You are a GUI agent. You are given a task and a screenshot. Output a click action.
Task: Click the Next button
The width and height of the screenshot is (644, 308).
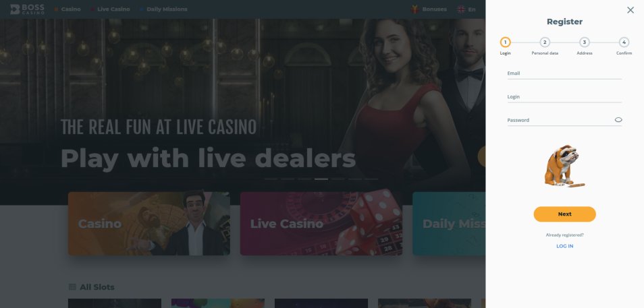click(564, 214)
